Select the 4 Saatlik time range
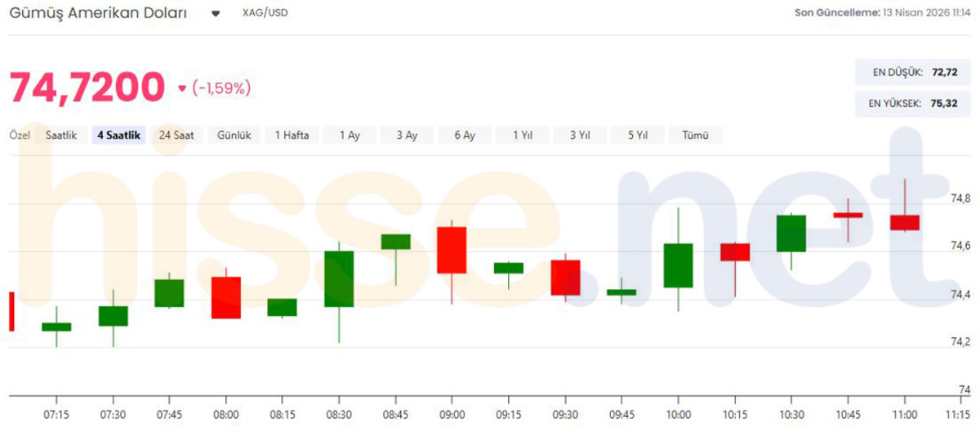Screen dimensions: 980x431 pyautogui.click(x=118, y=136)
